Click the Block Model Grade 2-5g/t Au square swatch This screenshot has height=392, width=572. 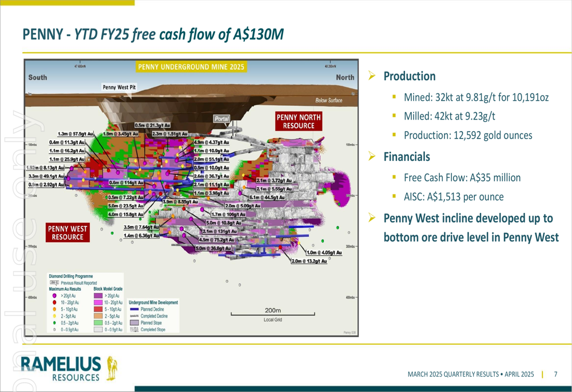coord(98,316)
